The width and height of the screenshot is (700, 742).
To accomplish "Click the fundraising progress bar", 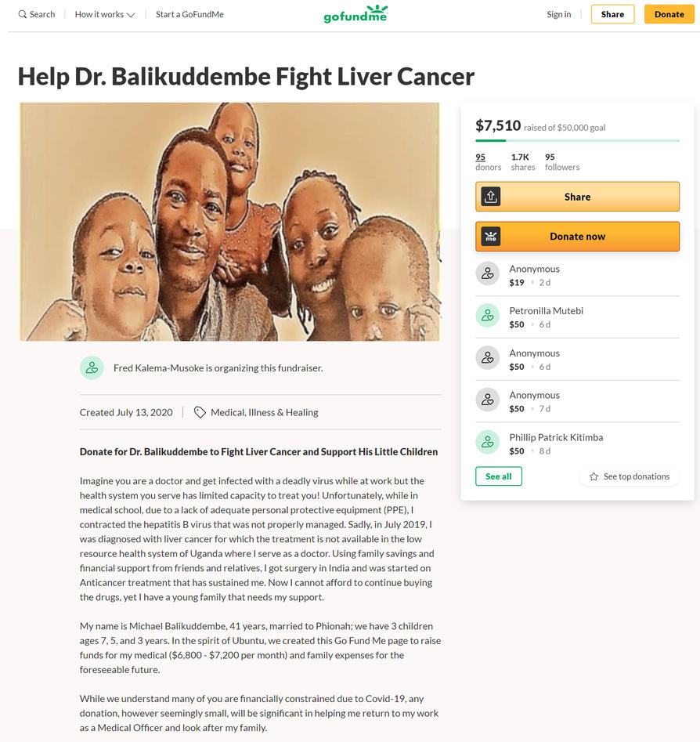I will [x=578, y=140].
